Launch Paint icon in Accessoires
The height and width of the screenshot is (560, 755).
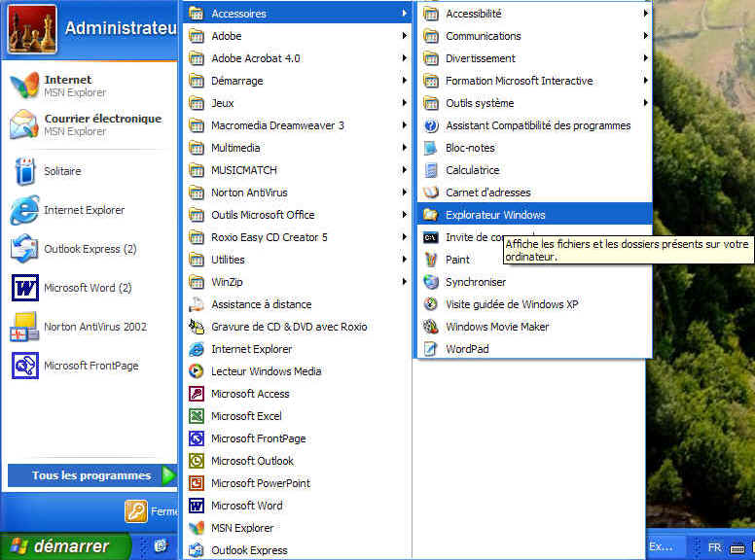coord(430,260)
